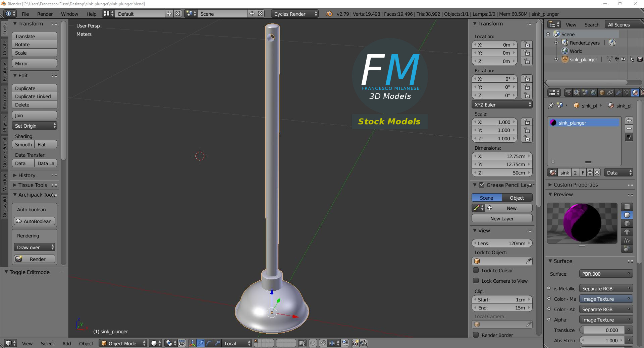Image resolution: width=644 pixels, height=348 pixels.
Task: Select the translate manipulator arrow icon
Action: click(201, 343)
